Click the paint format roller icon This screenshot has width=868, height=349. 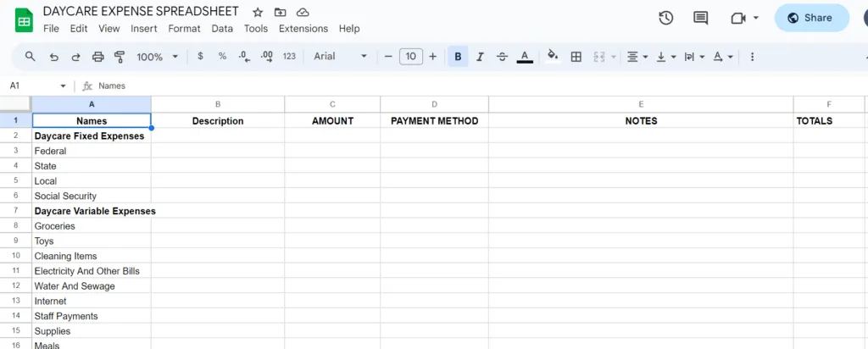tap(119, 57)
